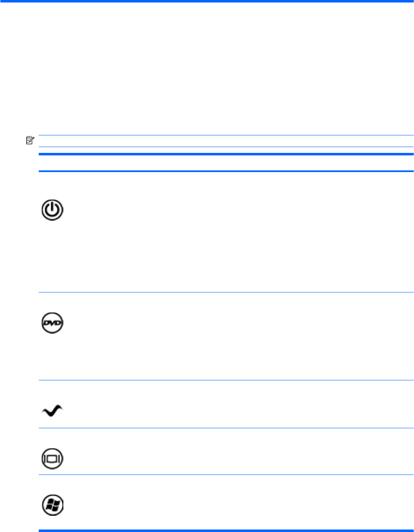This screenshot has height=532, width=414.
Task: Click the Windows logo button icon
Action: point(53,505)
